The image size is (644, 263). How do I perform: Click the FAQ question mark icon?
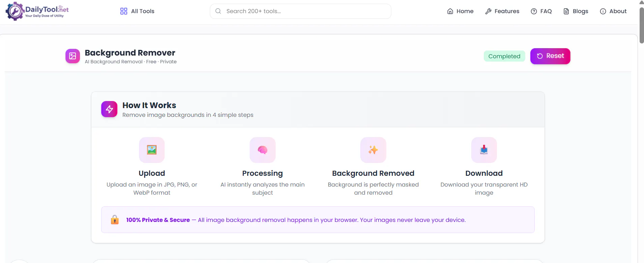tap(534, 11)
